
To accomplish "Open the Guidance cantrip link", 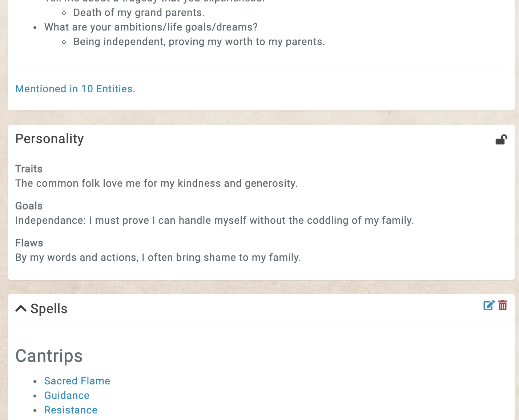I will point(67,395).
